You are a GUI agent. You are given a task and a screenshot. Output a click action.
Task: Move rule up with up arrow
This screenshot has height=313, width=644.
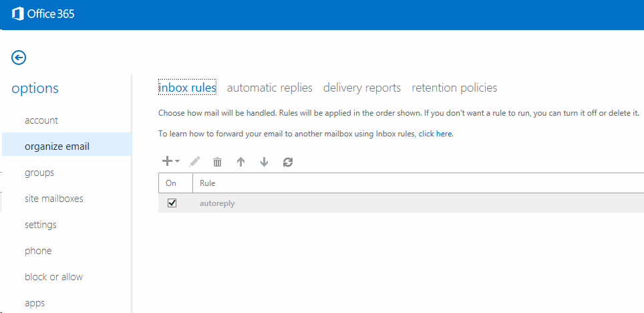241,162
